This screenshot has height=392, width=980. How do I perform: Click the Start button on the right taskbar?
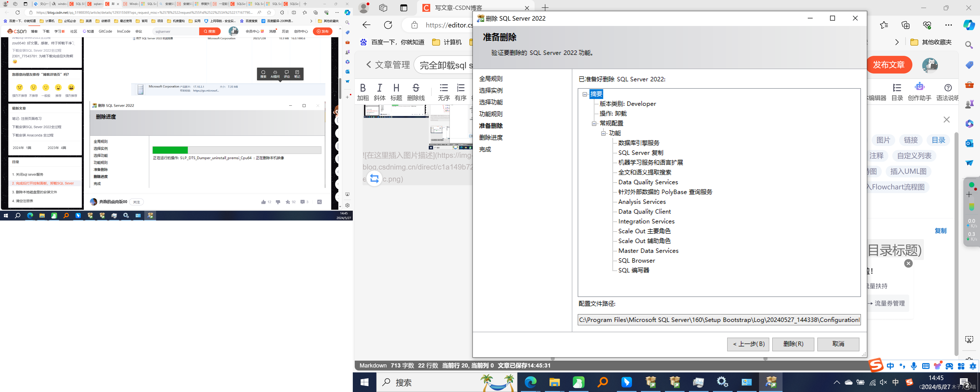coord(365,382)
